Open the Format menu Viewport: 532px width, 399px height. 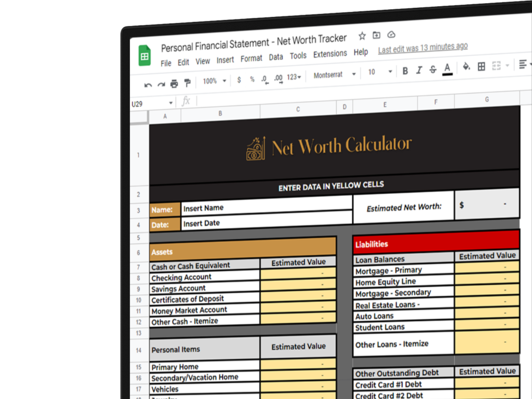251,59
